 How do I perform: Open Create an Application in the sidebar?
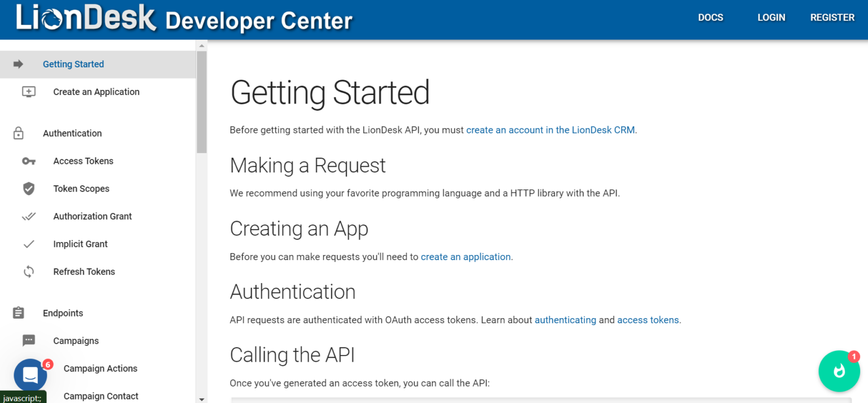tap(98, 92)
